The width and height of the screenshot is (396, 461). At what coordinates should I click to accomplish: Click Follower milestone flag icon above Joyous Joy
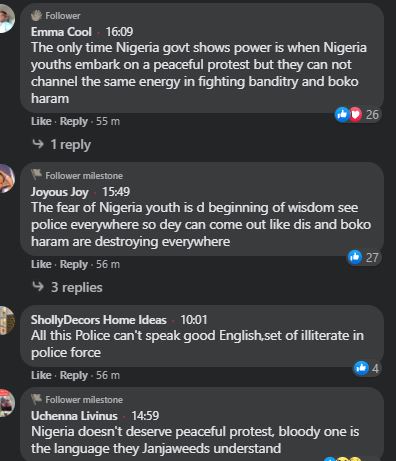(x=36, y=175)
